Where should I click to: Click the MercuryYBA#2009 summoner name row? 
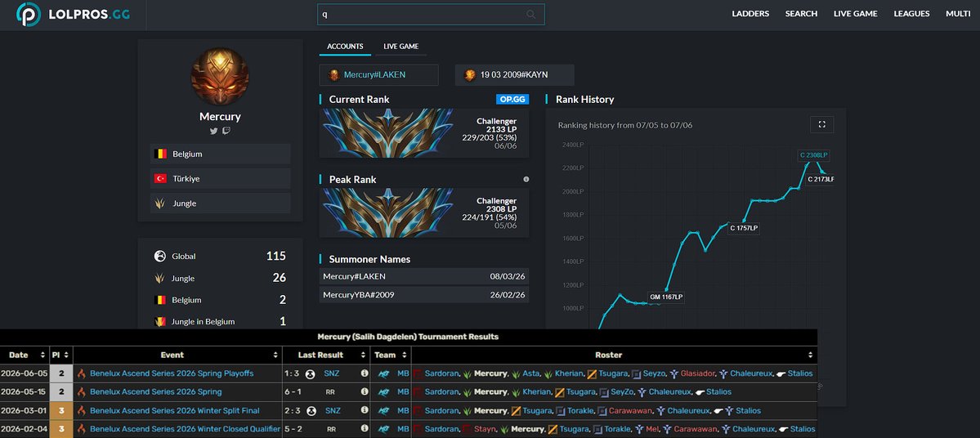click(423, 294)
